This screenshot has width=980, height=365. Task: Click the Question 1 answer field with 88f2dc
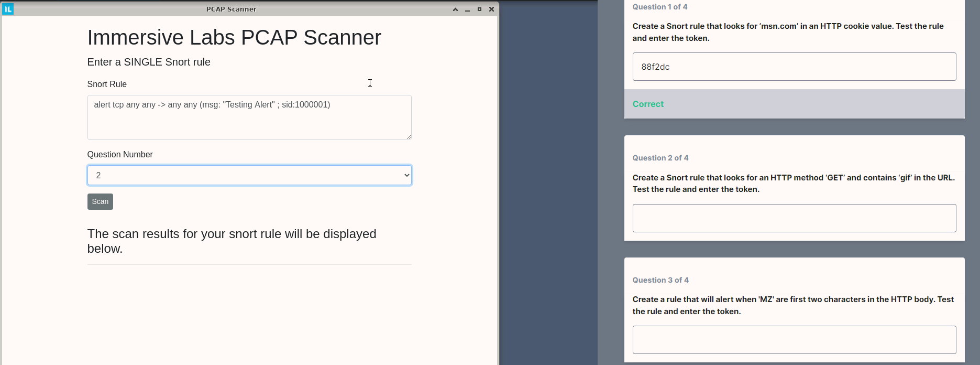pos(794,67)
